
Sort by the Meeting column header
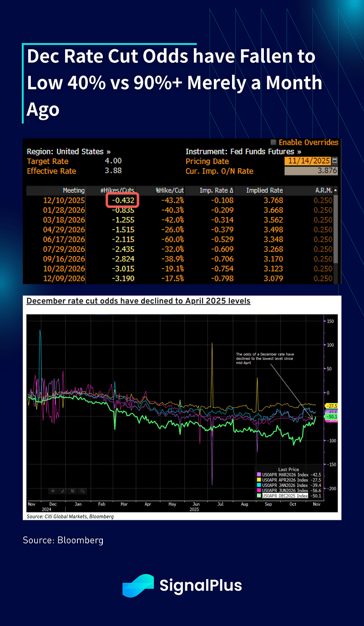(x=73, y=190)
